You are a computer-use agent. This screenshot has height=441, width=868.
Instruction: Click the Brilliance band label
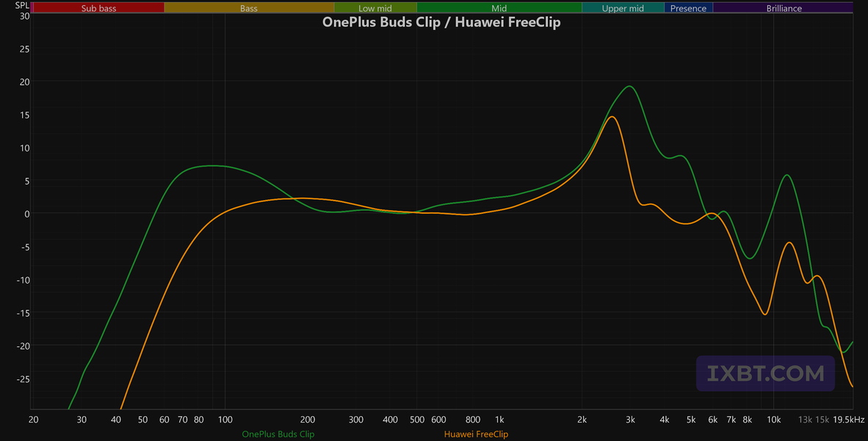(x=784, y=8)
